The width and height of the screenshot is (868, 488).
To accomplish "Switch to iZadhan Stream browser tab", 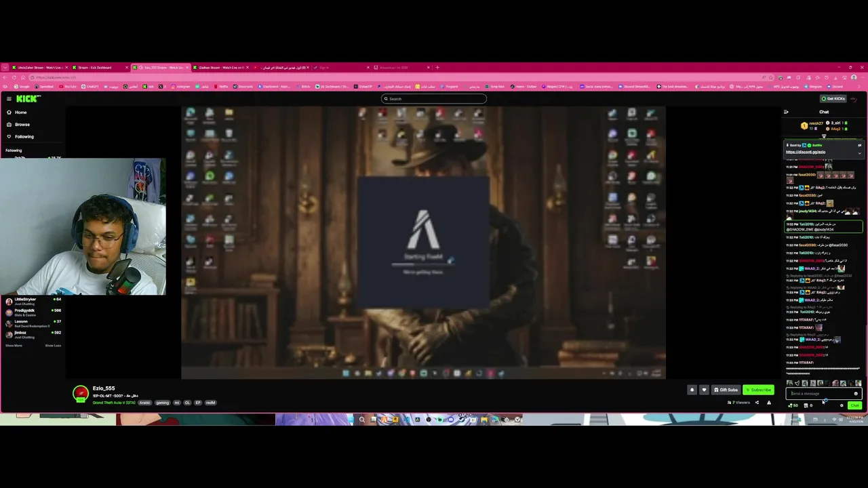I will pos(220,67).
